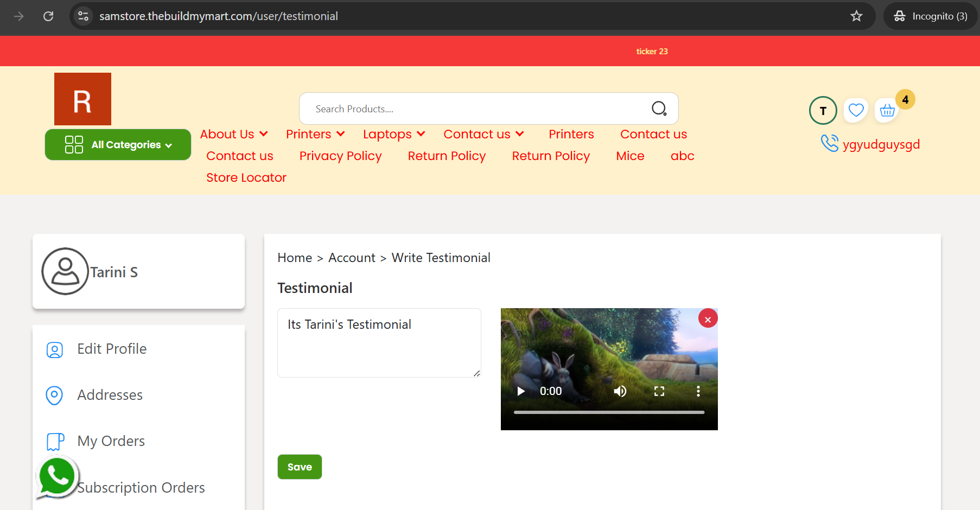Open the first Return Policy link

pos(447,156)
